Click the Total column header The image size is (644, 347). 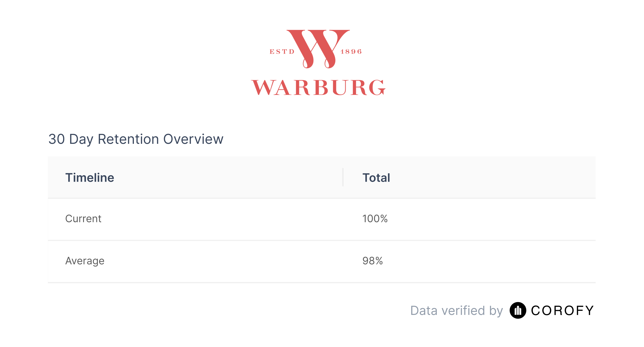click(376, 178)
